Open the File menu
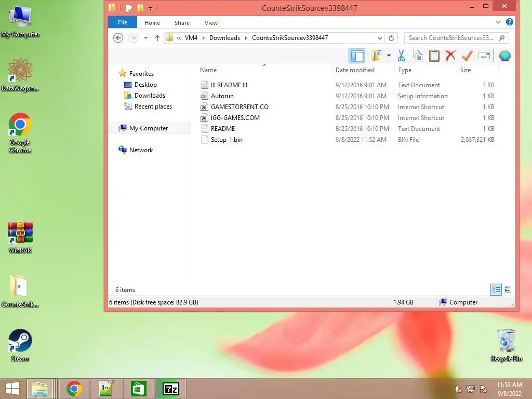This screenshot has height=399, width=532. coord(123,22)
